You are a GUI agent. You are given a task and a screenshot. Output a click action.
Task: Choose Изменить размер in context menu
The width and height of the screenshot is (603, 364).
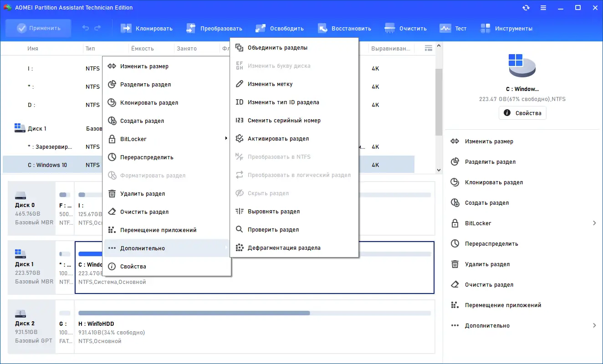tap(167, 66)
